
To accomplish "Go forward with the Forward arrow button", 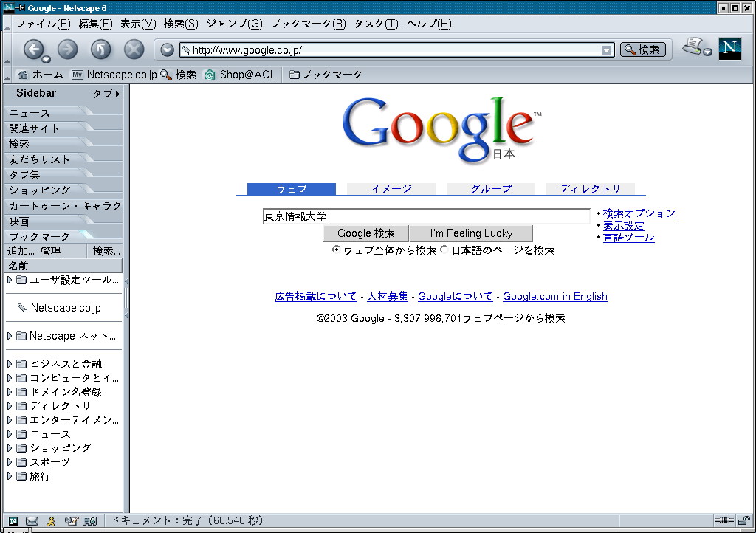I will point(67,49).
